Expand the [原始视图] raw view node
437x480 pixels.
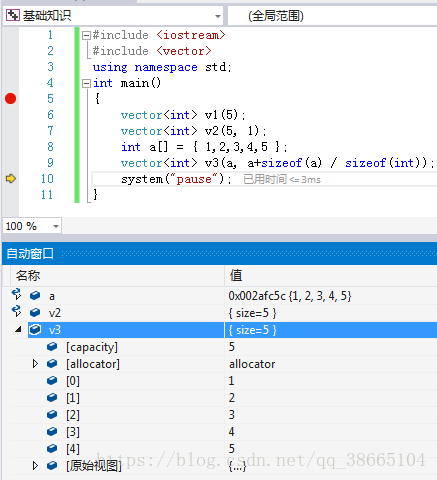[x=35, y=465]
